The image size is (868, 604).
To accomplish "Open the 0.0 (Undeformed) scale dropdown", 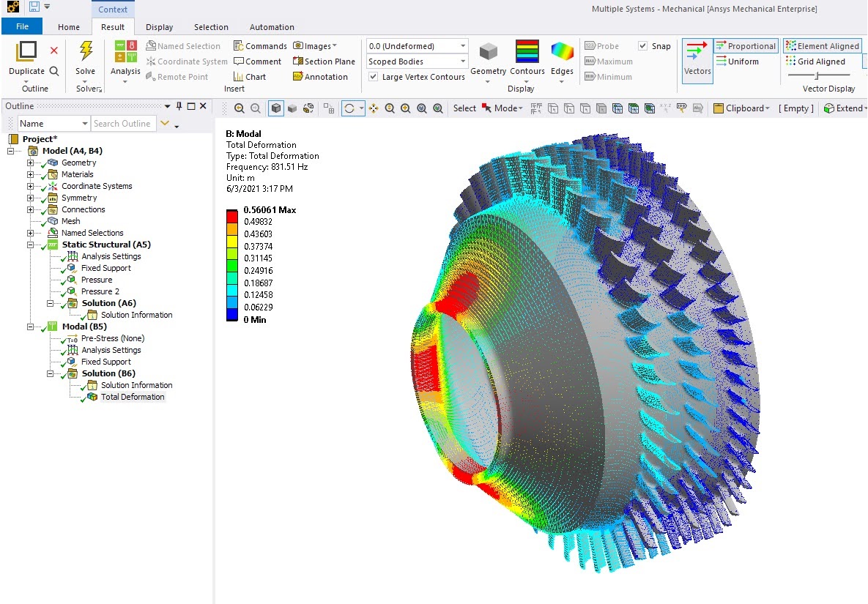I will (417, 46).
